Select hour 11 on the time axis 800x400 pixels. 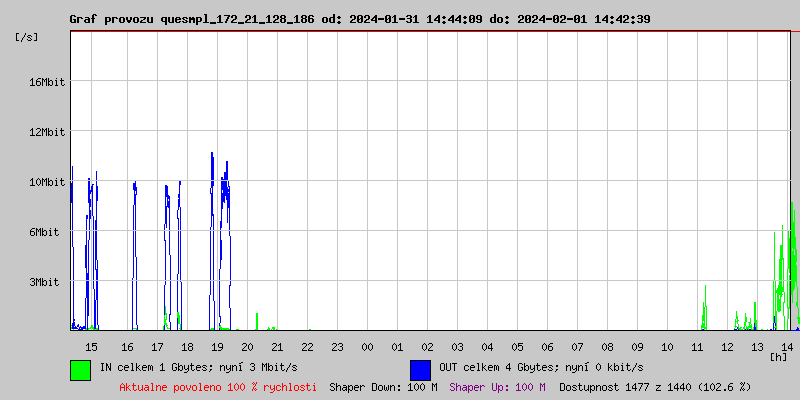pos(697,346)
